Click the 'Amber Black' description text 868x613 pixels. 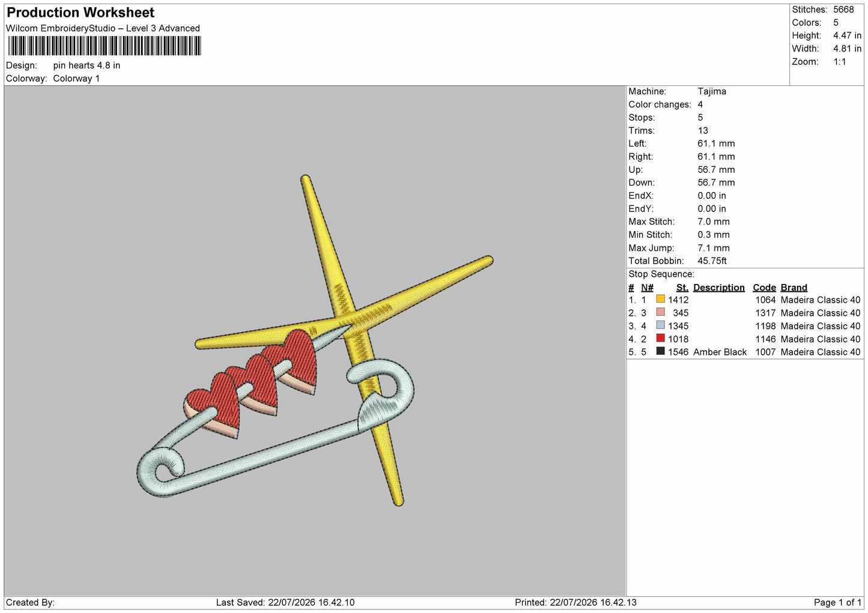tap(720, 352)
